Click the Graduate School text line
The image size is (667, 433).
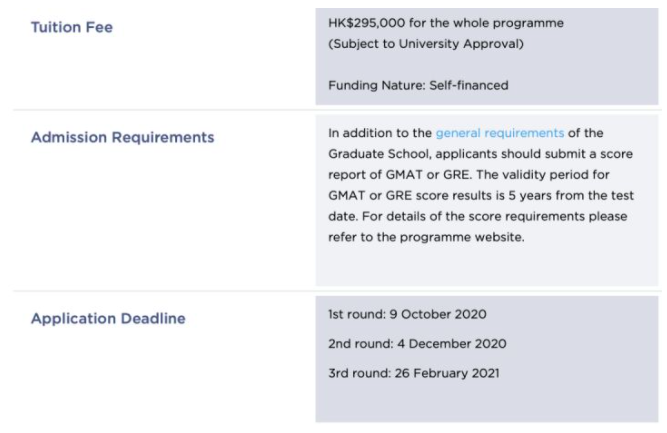click(x=480, y=154)
